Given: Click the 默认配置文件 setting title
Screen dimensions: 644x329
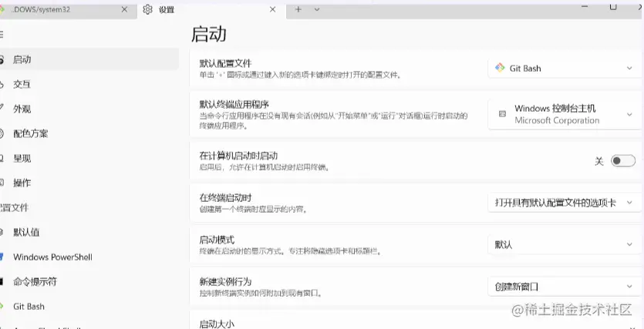Looking at the screenshot, I should tap(225, 64).
